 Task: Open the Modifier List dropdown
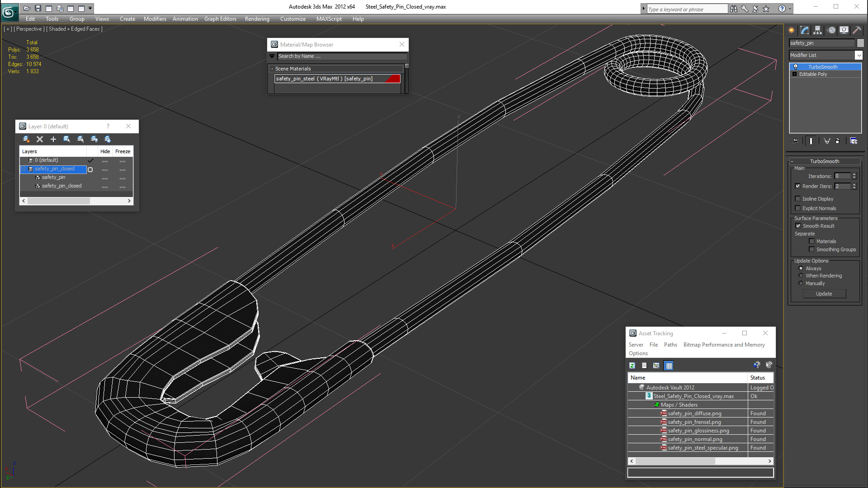(859, 55)
